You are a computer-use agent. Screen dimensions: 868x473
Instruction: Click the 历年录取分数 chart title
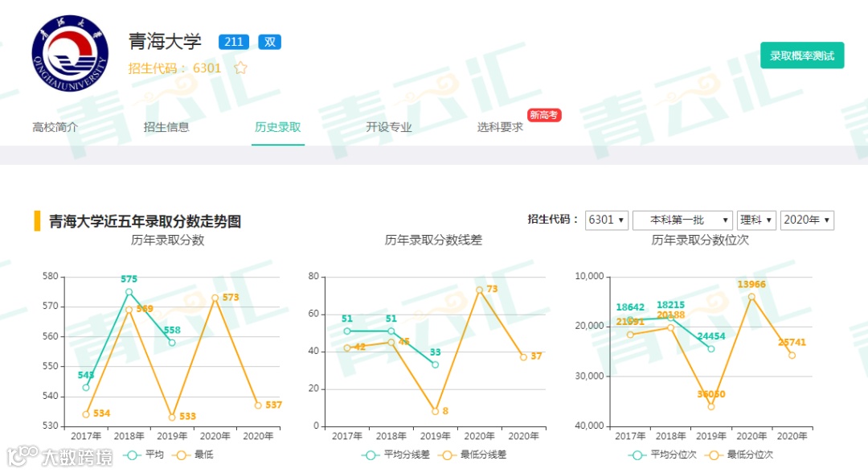pos(168,240)
